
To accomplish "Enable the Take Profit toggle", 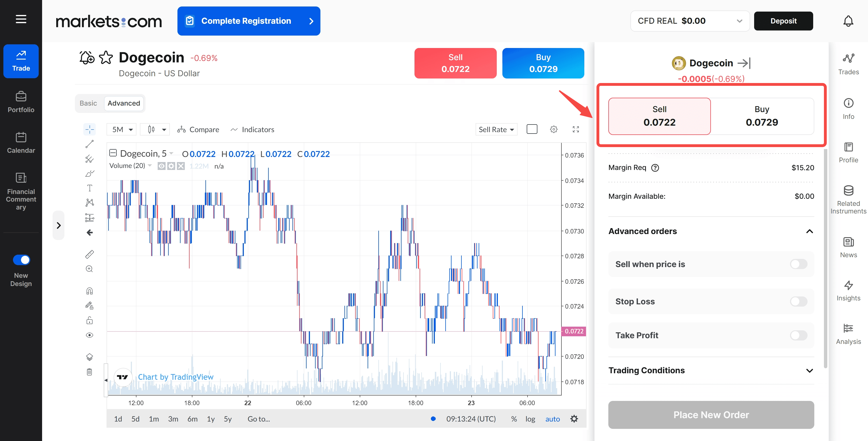I will click(x=798, y=335).
